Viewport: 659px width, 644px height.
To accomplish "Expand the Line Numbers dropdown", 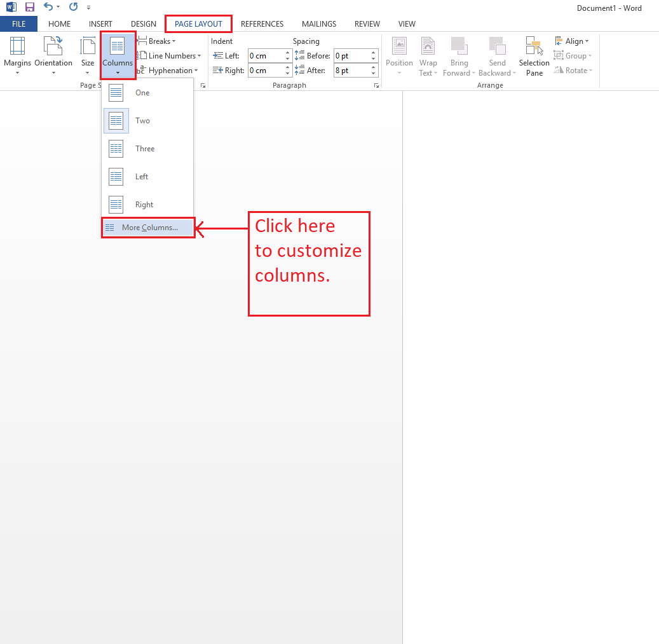I will (x=170, y=55).
